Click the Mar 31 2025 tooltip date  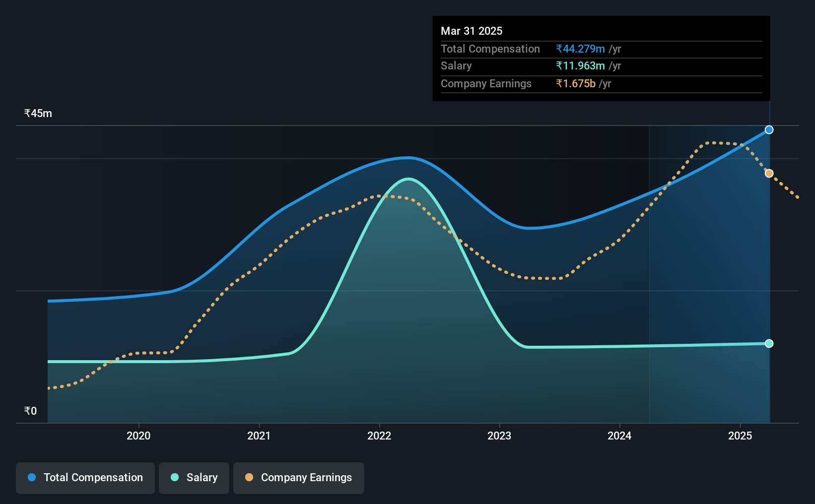472,31
